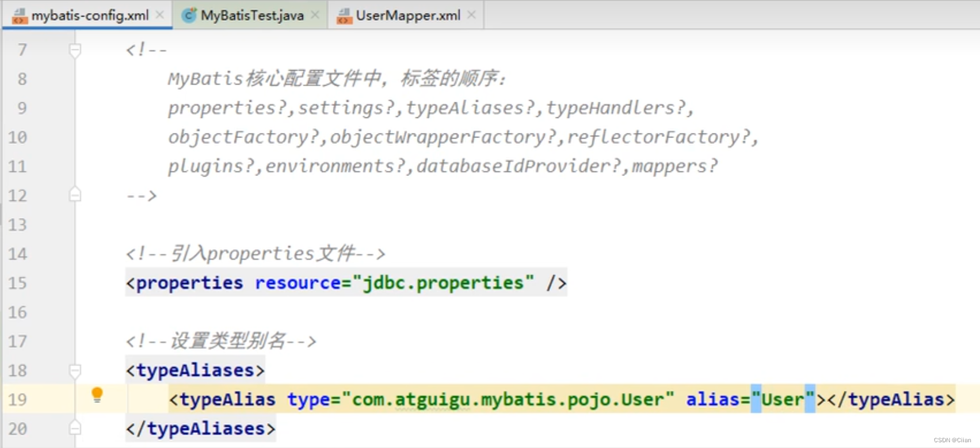
Task: Collapse typeAliases from the line 20 fold marker
Action: (75, 428)
